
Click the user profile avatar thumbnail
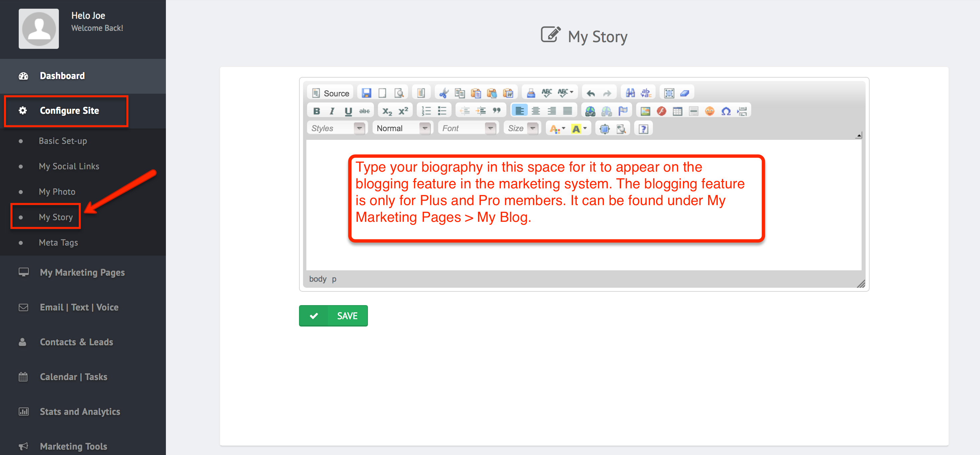(x=39, y=28)
